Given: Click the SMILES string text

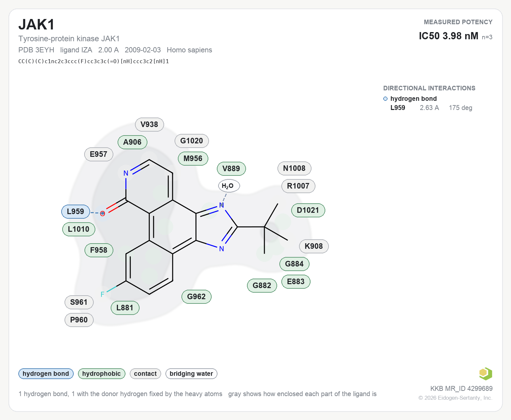Looking at the screenshot, I should [x=94, y=61].
